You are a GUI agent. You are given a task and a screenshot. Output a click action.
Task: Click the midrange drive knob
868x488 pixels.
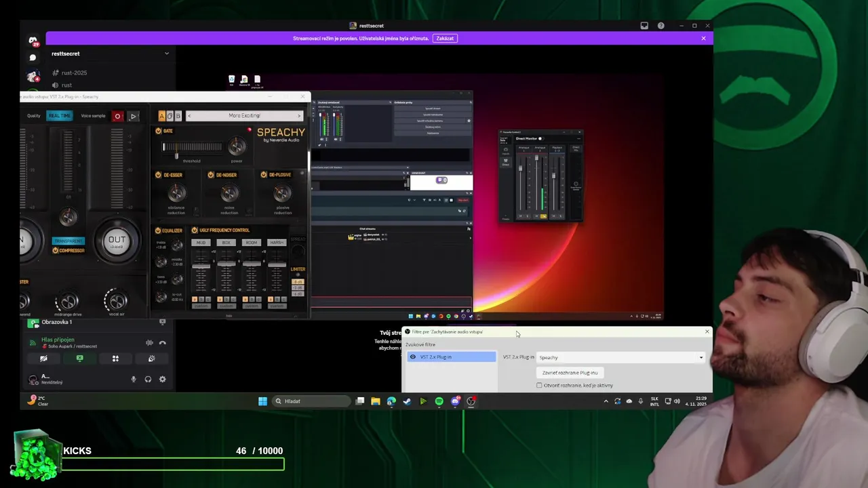tap(67, 301)
